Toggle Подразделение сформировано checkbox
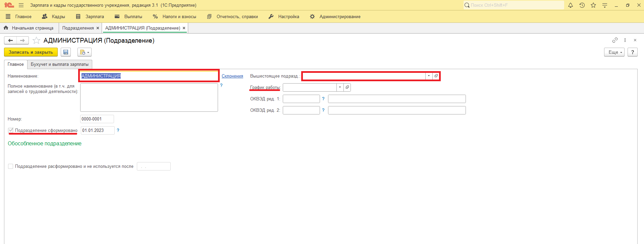This screenshot has width=644, height=244. 11,130
